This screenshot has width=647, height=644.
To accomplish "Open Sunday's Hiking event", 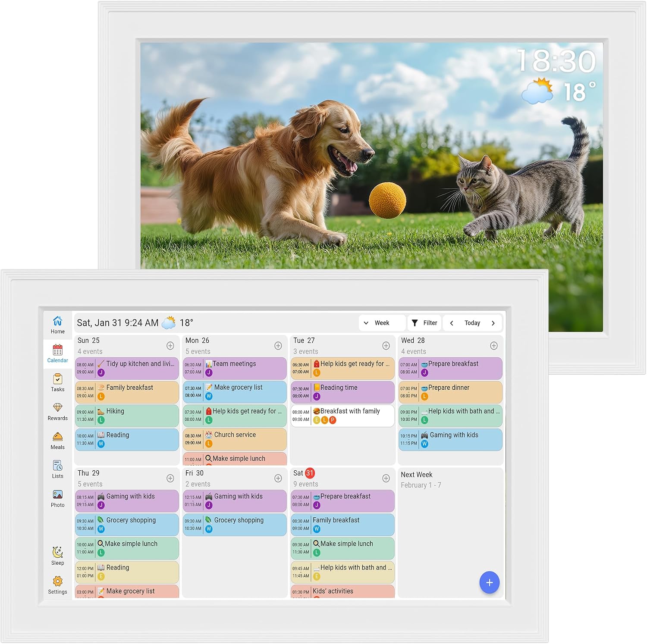I will (127, 416).
